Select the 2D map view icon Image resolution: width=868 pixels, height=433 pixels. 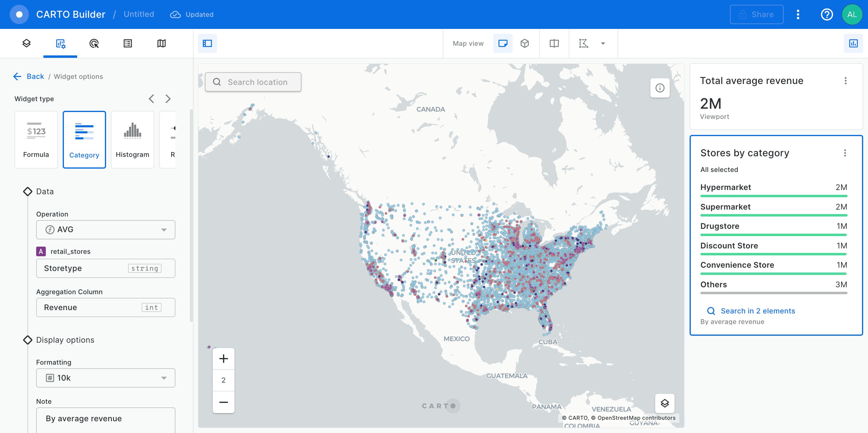503,43
